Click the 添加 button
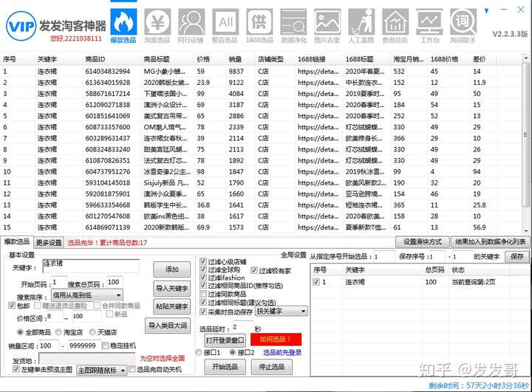532x392 pixels. tap(171, 269)
